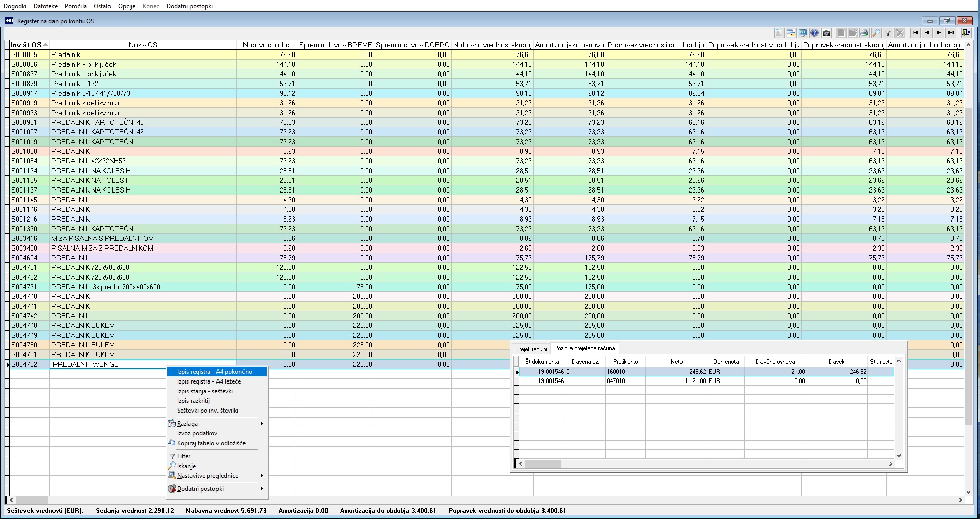
Task: Open Dodatni postopki in the menu bar
Action: pyautogui.click(x=189, y=6)
